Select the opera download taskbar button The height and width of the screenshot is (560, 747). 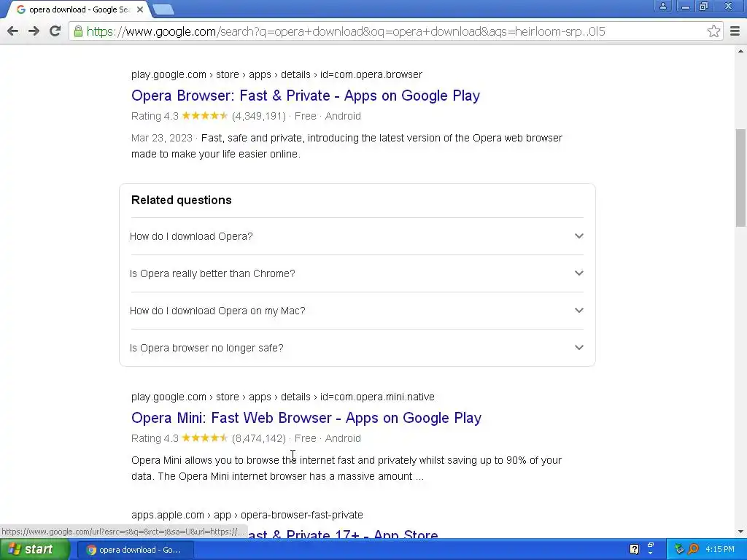(135, 550)
